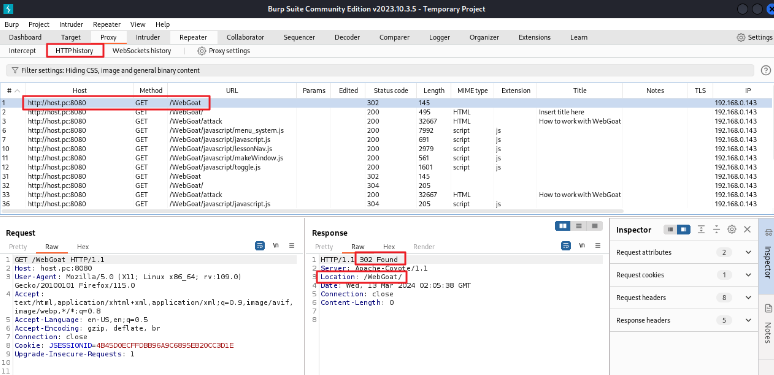This screenshot has height=375, width=774.
Task: Switch to side-by-side request/response layout
Action: [x=562, y=226]
